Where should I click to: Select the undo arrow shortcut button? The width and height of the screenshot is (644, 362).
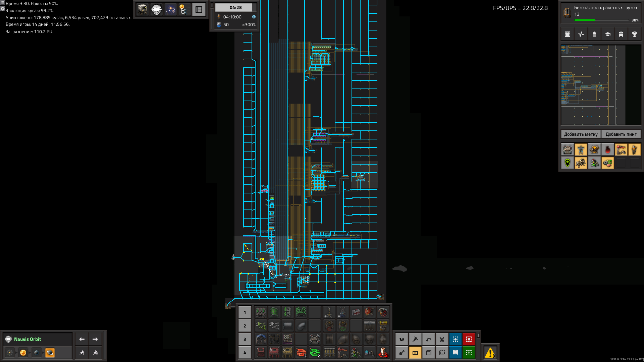point(428,339)
